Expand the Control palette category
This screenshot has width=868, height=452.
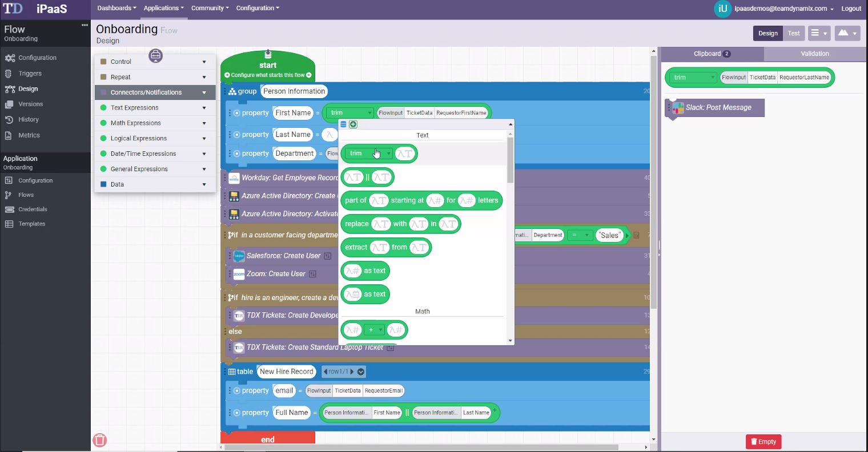coord(155,62)
